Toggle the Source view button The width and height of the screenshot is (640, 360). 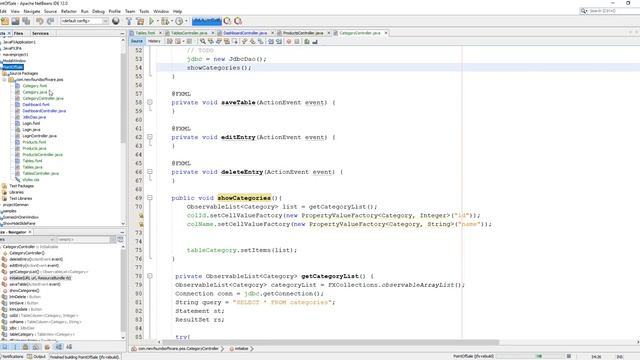click(x=137, y=41)
